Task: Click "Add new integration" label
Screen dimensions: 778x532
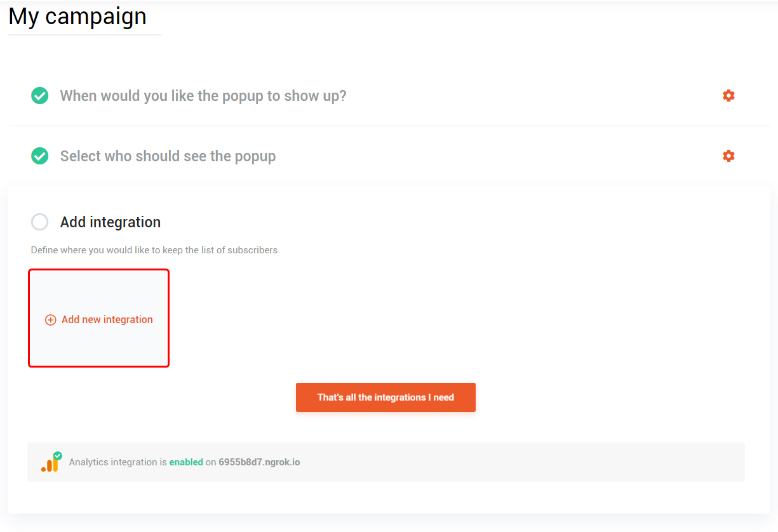Action: 107,320
